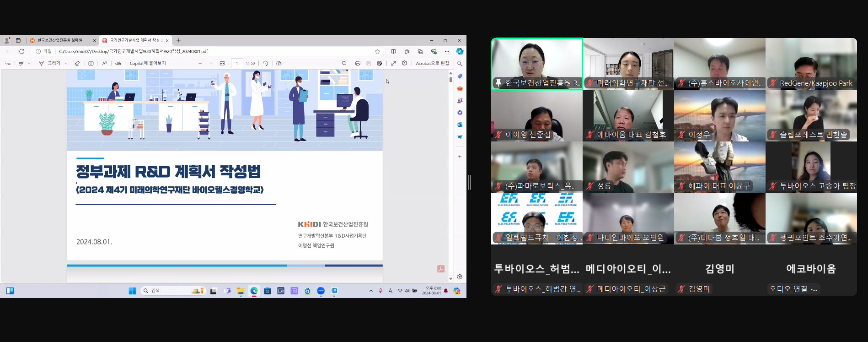
Task: Open the Copilot icon in Edge toolbar
Action: pyautogui.click(x=460, y=51)
